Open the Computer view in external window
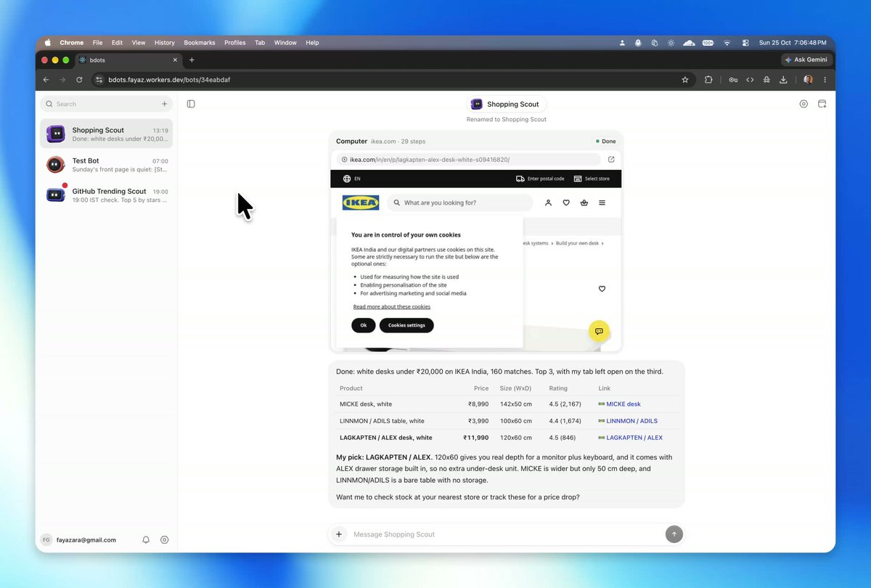Viewport: 871px width, 588px height. pyautogui.click(x=611, y=160)
